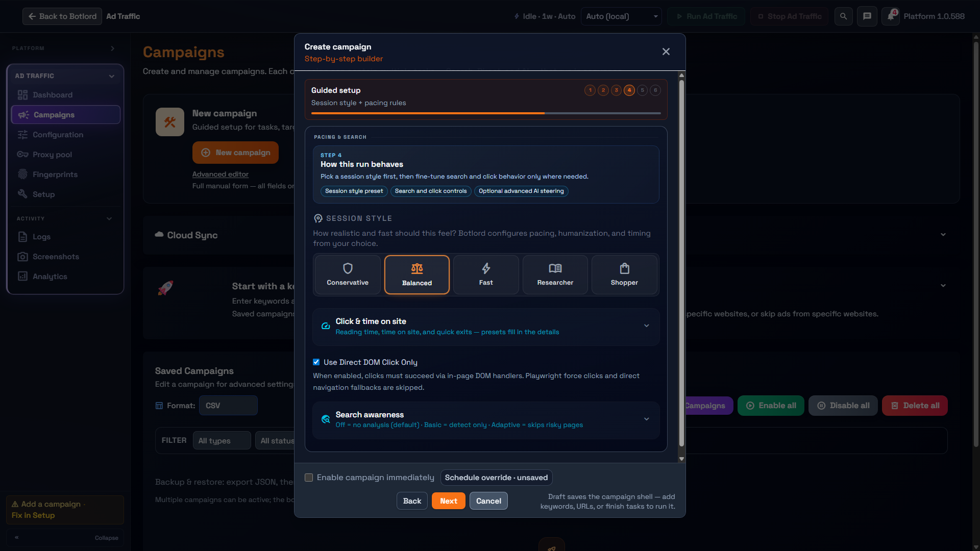Expand Click & time on site section
The width and height of the screenshot is (980, 551).
pos(486,327)
